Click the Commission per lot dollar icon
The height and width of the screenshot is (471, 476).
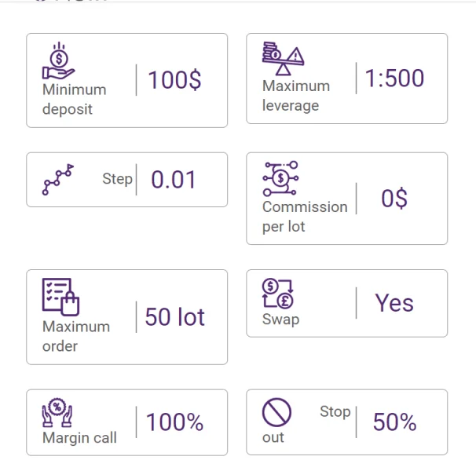pos(280,178)
